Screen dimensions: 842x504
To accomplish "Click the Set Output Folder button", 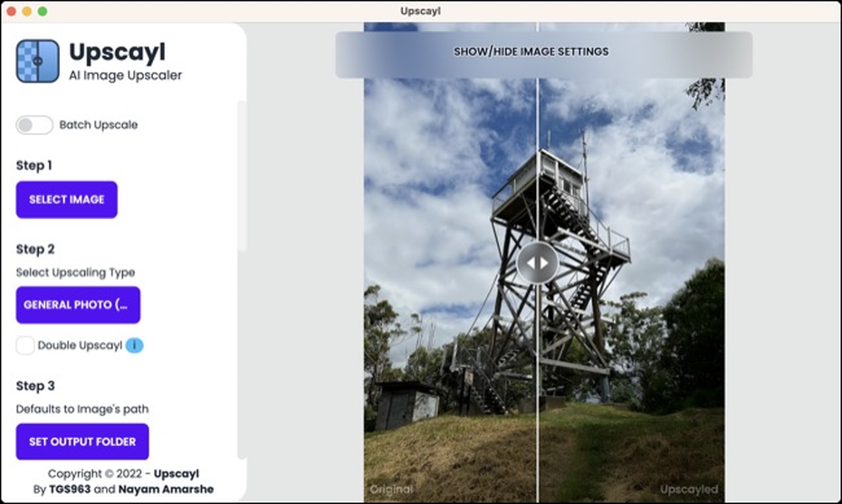I will pyautogui.click(x=82, y=442).
